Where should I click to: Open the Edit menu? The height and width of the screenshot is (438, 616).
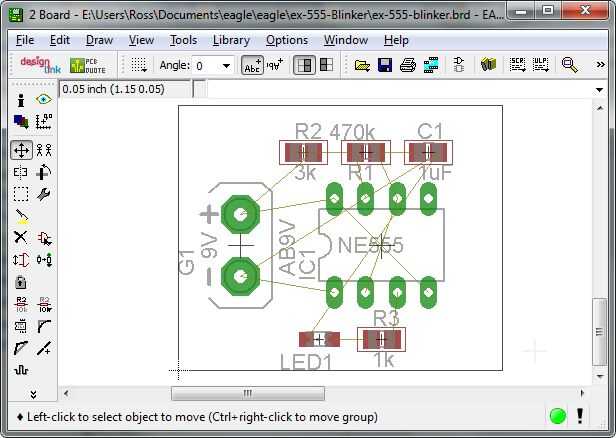coord(60,40)
